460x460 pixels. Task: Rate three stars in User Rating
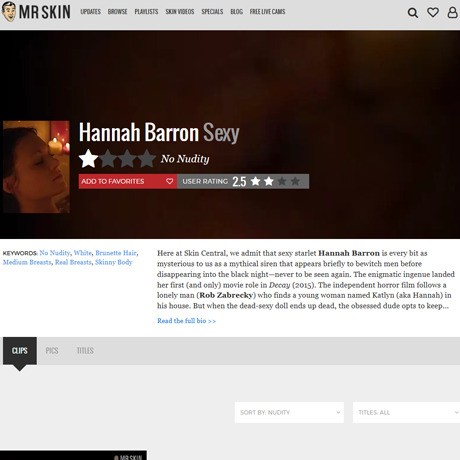point(282,181)
